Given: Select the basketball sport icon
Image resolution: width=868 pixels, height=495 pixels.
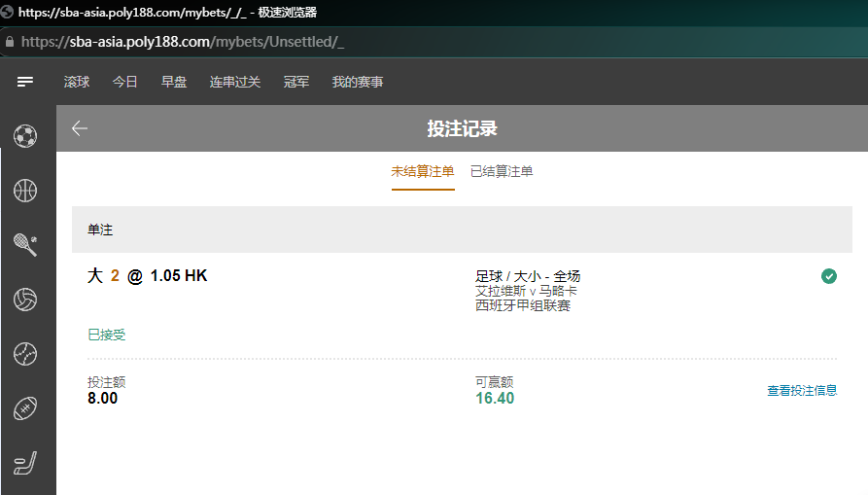Looking at the screenshot, I should [26, 190].
